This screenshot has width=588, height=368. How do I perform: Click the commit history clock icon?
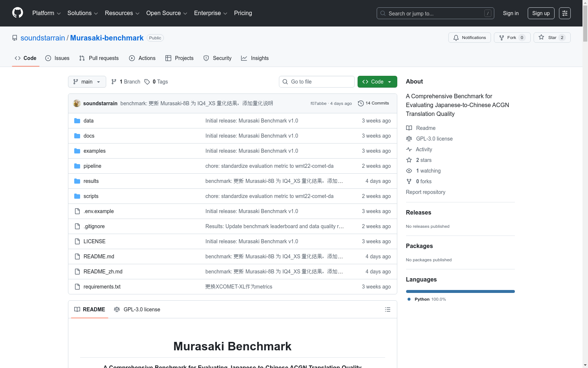click(x=361, y=103)
